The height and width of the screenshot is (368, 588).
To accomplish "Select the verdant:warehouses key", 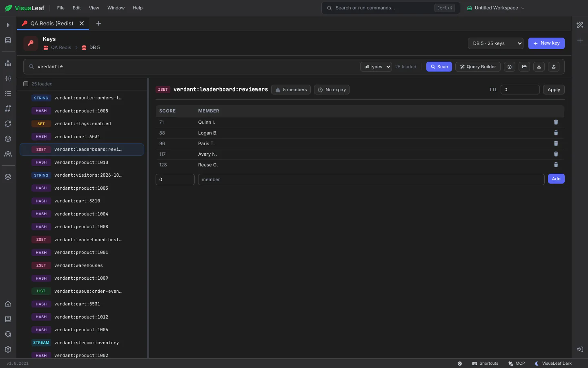I will [82, 265].
